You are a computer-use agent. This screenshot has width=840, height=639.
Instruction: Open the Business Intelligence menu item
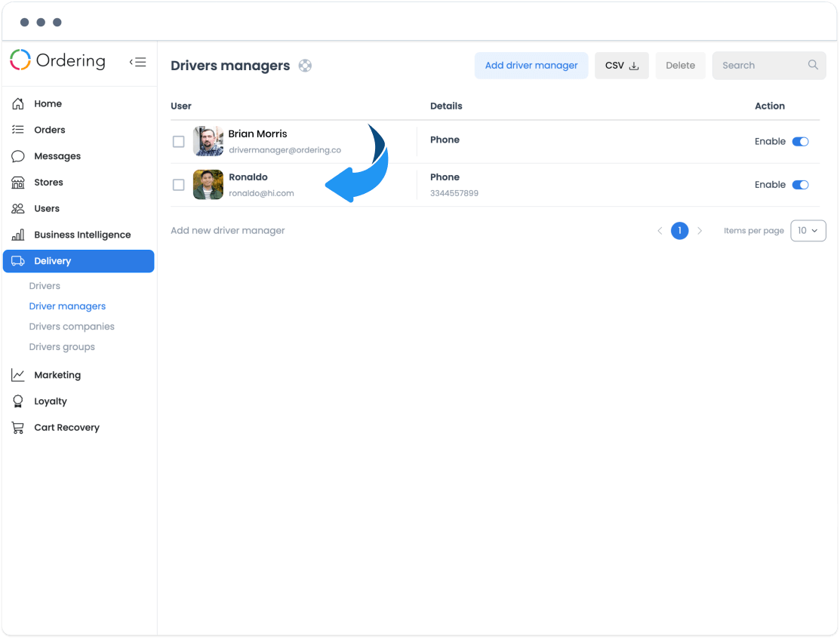(78, 235)
